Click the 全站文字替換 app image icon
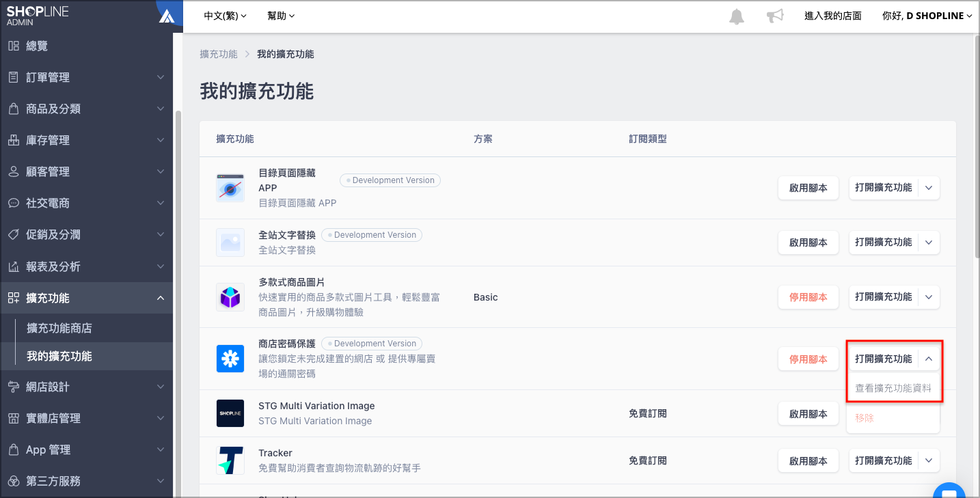Screen dimensions: 980x498 coord(230,243)
